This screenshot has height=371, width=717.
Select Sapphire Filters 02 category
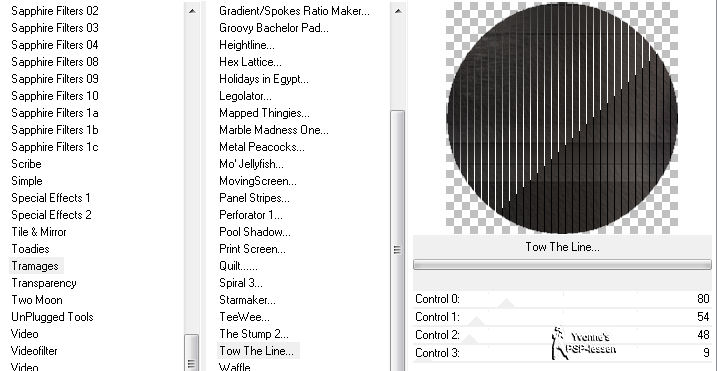pyautogui.click(x=54, y=11)
